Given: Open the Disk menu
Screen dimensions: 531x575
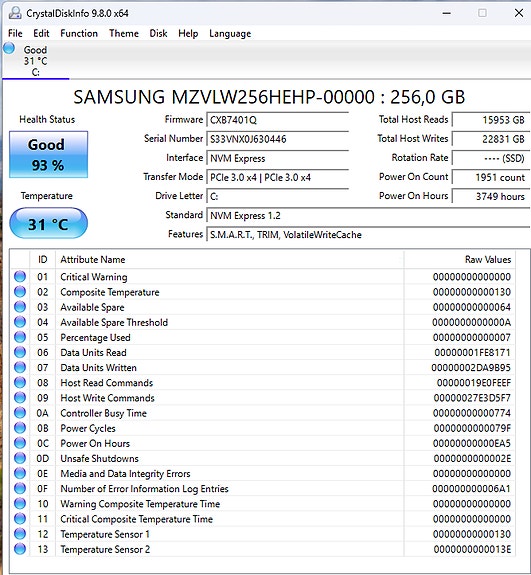Looking at the screenshot, I should coord(158,33).
